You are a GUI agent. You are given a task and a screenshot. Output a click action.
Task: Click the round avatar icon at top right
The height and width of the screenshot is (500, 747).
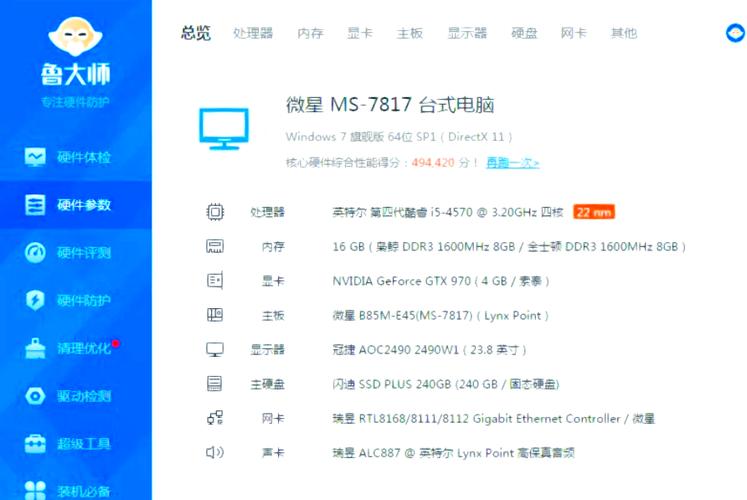pyautogui.click(x=736, y=33)
